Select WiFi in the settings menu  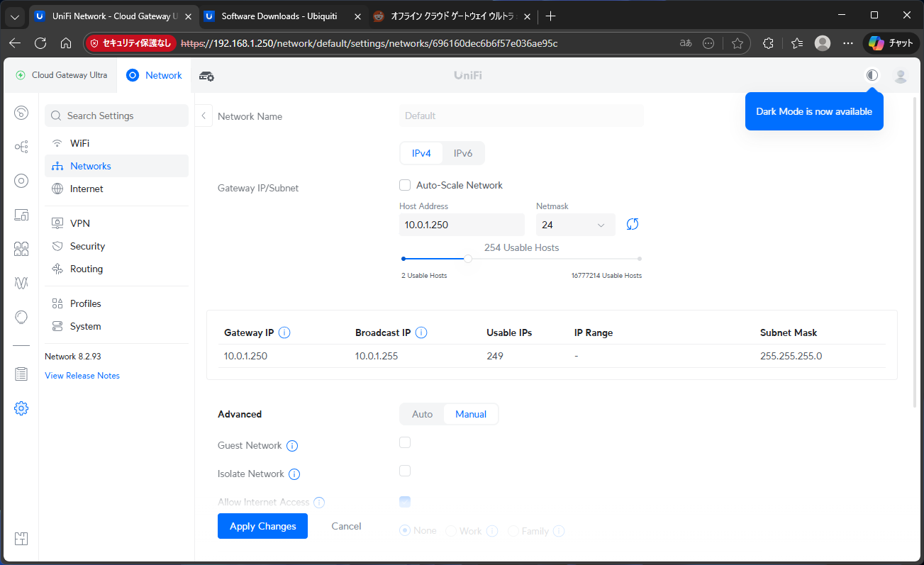(x=79, y=143)
